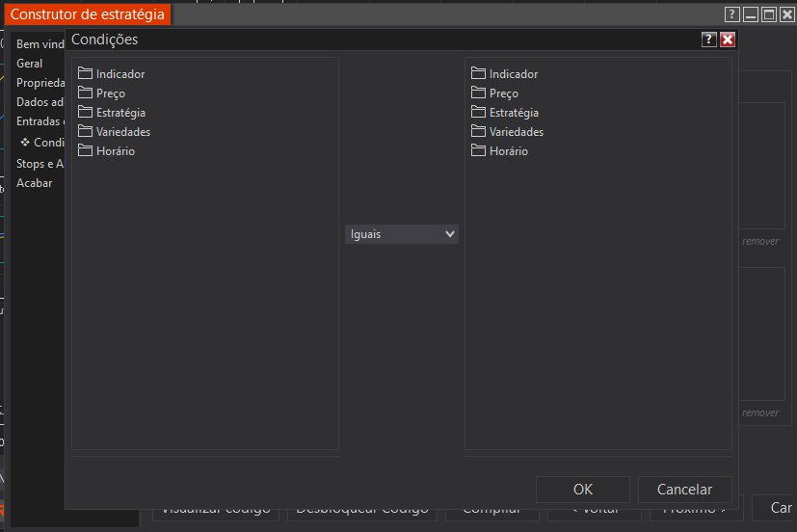Open the Variedades folder in left pane
Screen dimensions: 797x532
pos(115,132)
